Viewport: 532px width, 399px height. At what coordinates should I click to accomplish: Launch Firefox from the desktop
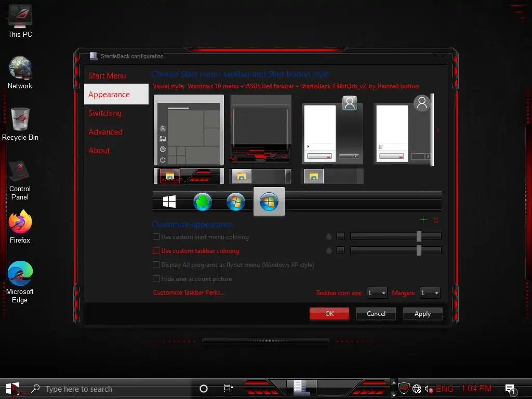click(x=20, y=227)
